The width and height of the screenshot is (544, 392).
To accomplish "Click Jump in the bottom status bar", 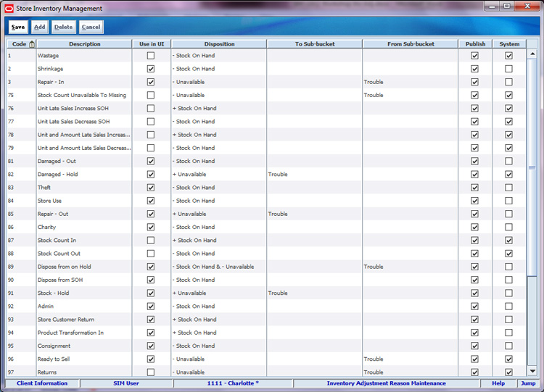I will 527,383.
